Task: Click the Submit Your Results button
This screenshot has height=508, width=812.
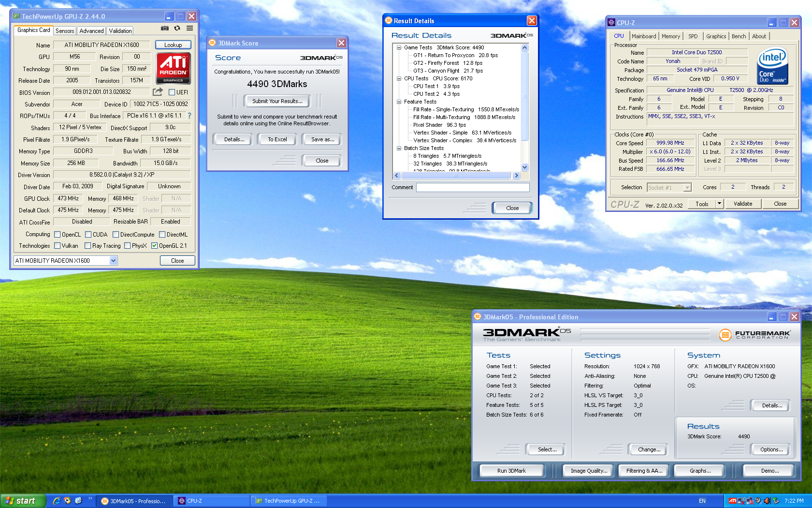Action: [x=277, y=101]
